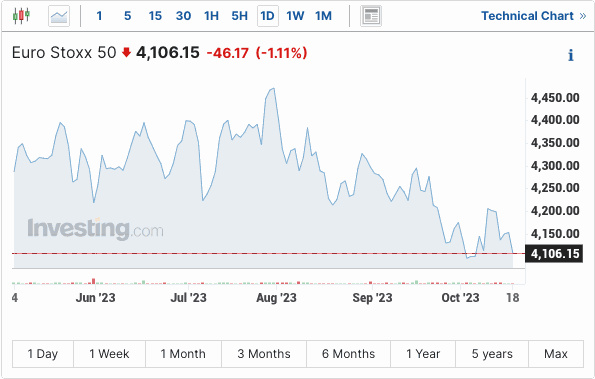Switch to 1W interval

(x=295, y=16)
